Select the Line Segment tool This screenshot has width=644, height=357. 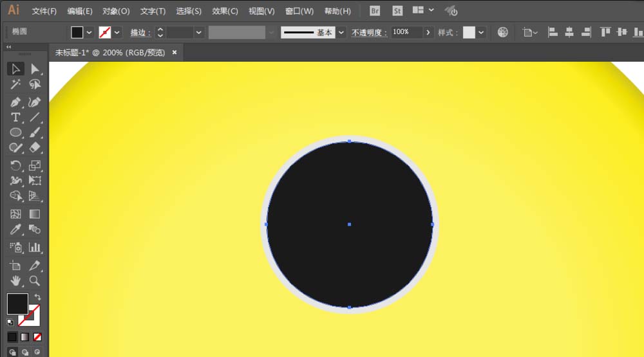tap(35, 117)
